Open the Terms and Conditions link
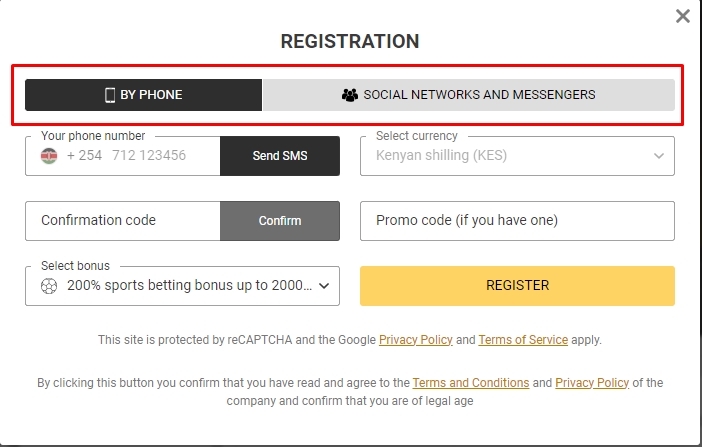Viewport: 702px width, 447px height. pos(471,383)
